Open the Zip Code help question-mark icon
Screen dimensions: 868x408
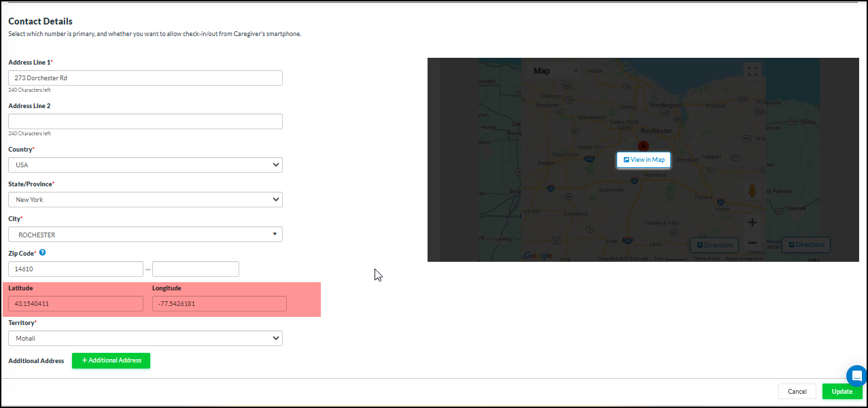point(42,252)
